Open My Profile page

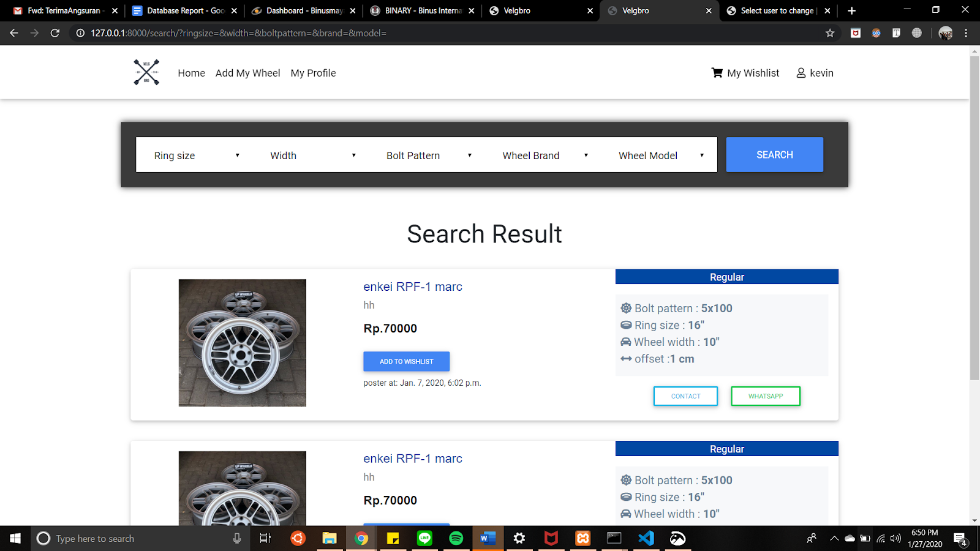[313, 73]
